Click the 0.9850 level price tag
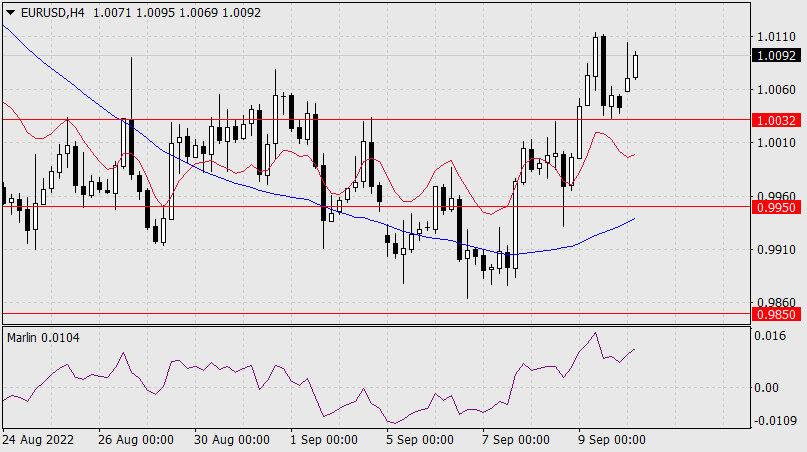The width and height of the screenshot is (807, 452). point(779,314)
